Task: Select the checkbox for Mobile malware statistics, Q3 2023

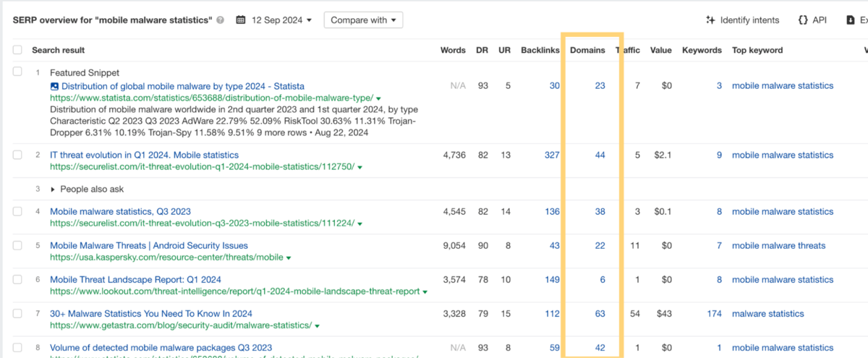Action: point(17,211)
